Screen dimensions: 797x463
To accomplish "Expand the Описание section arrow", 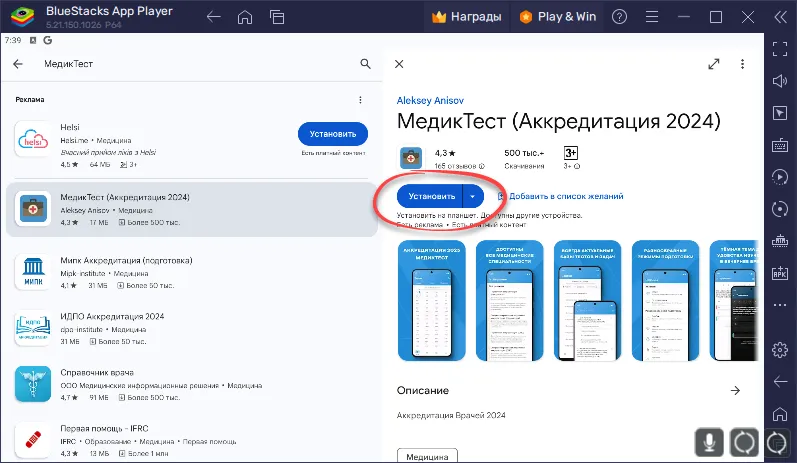I will pyautogui.click(x=735, y=390).
